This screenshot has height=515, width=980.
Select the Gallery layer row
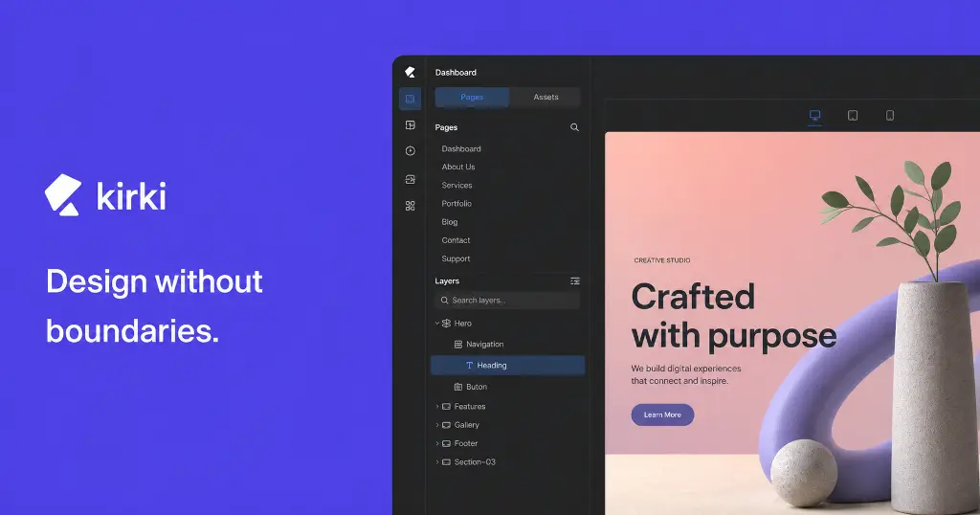tap(507, 425)
